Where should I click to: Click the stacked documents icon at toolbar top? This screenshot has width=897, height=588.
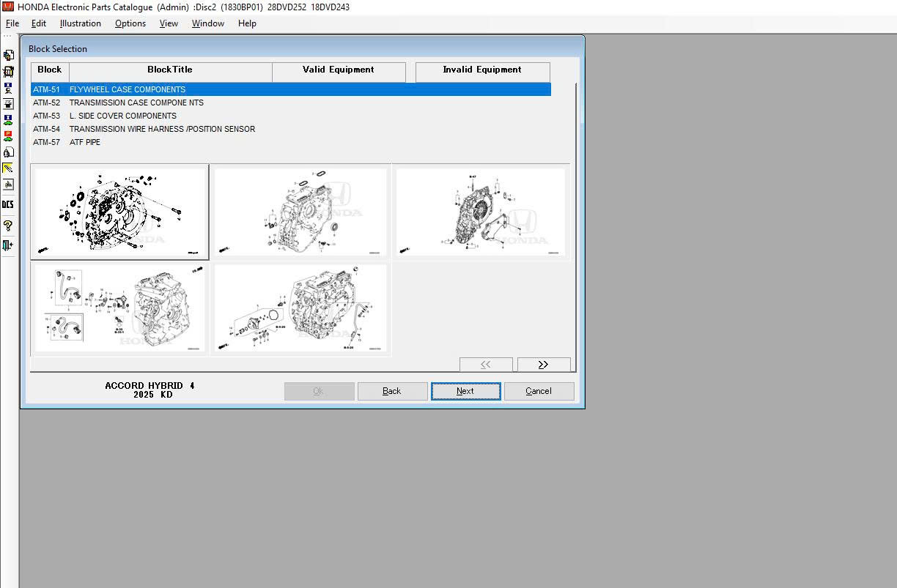(8, 55)
